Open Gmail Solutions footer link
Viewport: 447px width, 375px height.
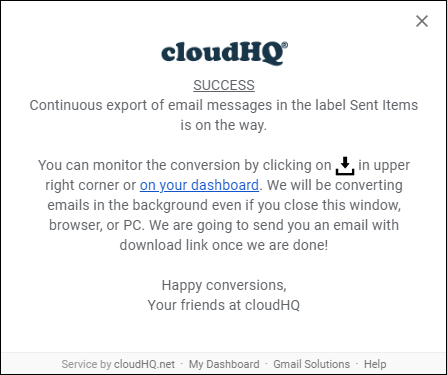click(312, 364)
